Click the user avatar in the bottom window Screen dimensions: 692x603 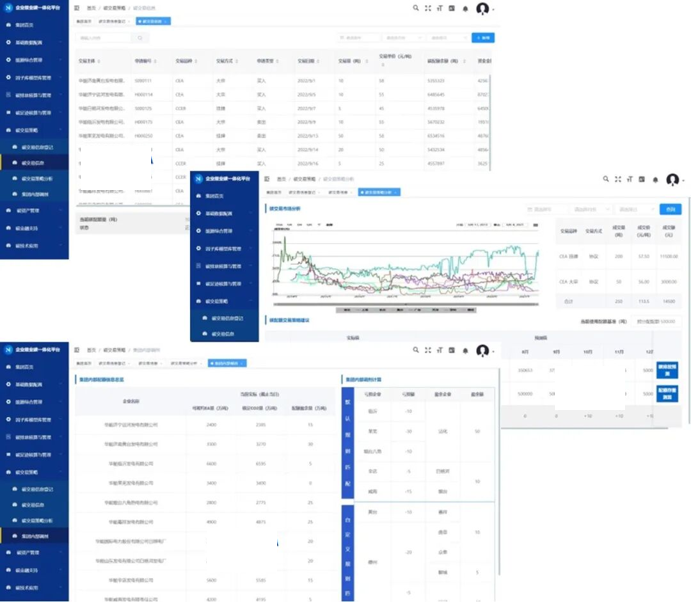click(x=483, y=350)
